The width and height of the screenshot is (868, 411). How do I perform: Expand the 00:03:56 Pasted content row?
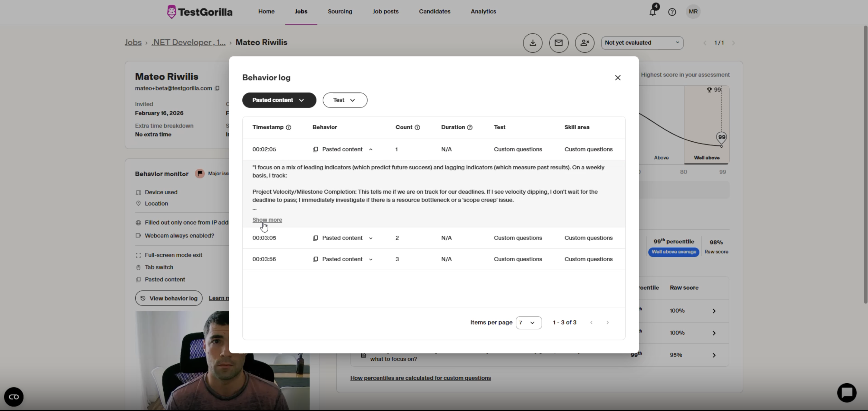(x=371, y=259)
